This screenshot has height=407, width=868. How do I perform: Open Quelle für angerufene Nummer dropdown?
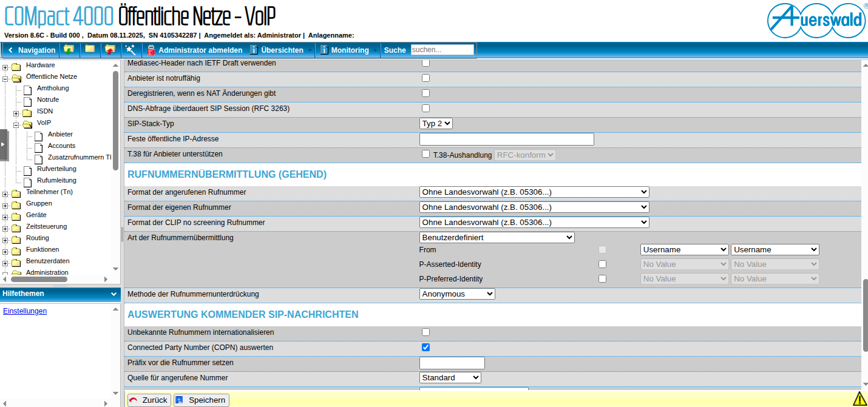[x=450, y=378]
